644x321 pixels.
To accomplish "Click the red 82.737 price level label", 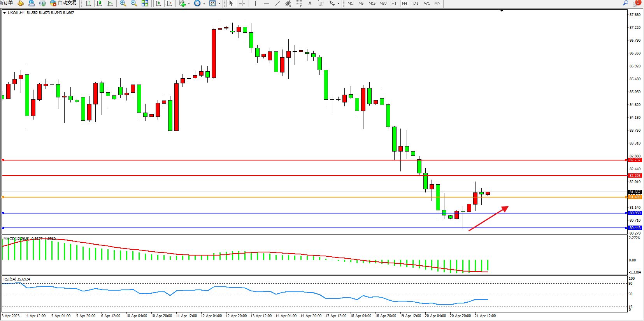I will (635, 160).
